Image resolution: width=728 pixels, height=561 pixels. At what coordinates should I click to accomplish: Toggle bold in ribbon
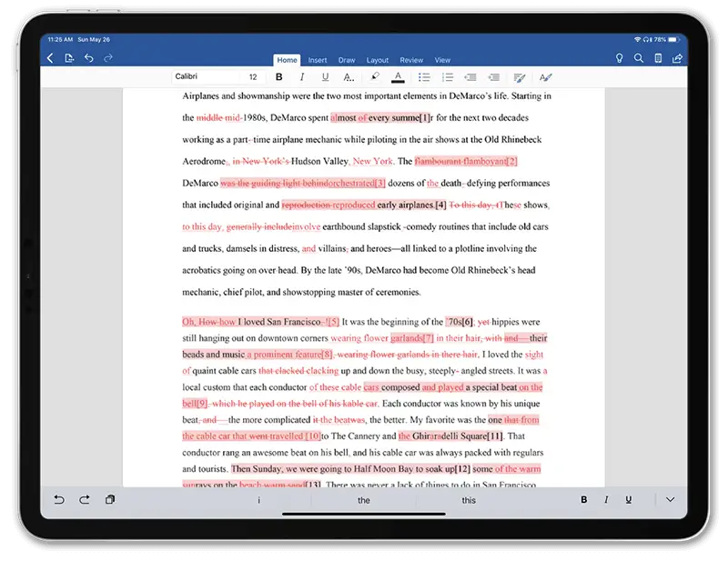click(x=278, y=77)
